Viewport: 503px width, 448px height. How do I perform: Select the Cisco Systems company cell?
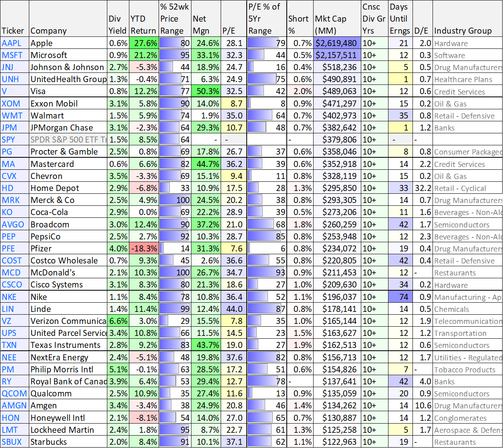click(x=68, y=285)
